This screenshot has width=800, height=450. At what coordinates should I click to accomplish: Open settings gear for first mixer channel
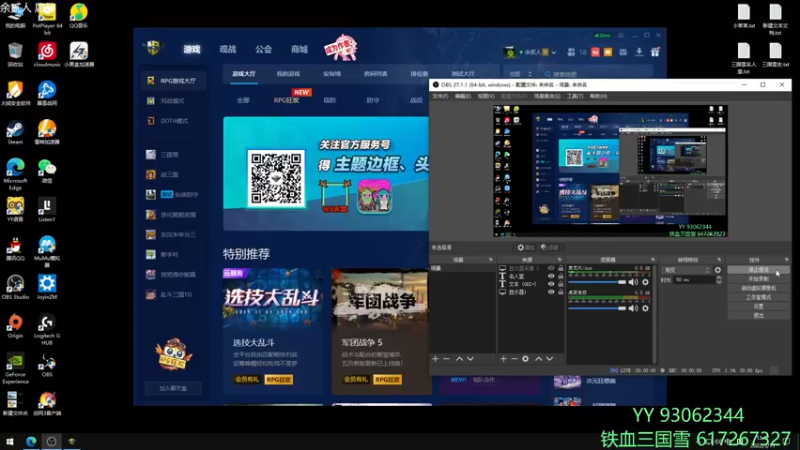pyautogui.click(x=645, y=282)
